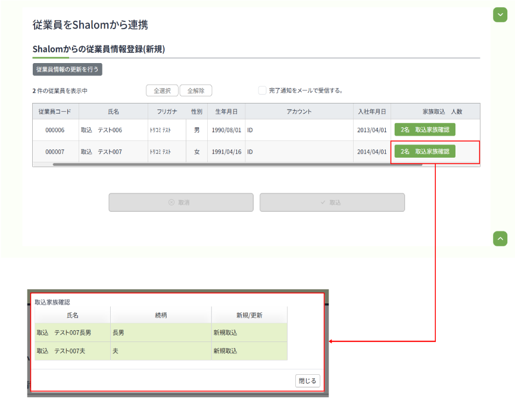Screen dimensions: 515x420
Task: Click the 入社年月日 column header
Action: (x=372, y=111)
